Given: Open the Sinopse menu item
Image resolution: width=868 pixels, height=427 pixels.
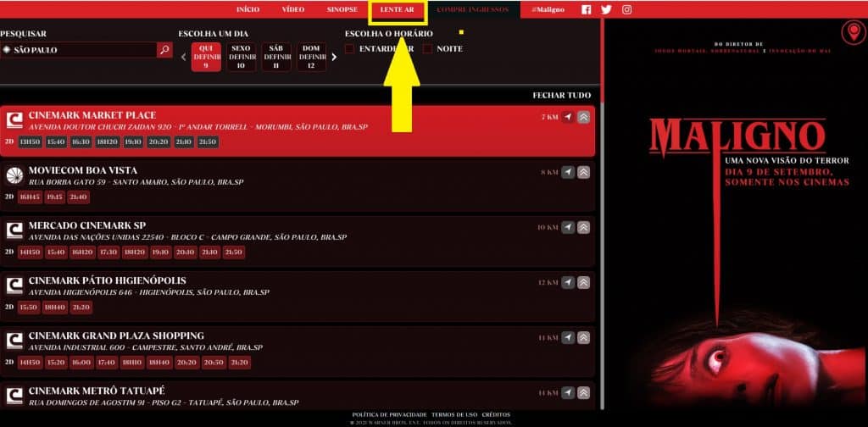Looking at the screenshot, I should click(342, 9).
